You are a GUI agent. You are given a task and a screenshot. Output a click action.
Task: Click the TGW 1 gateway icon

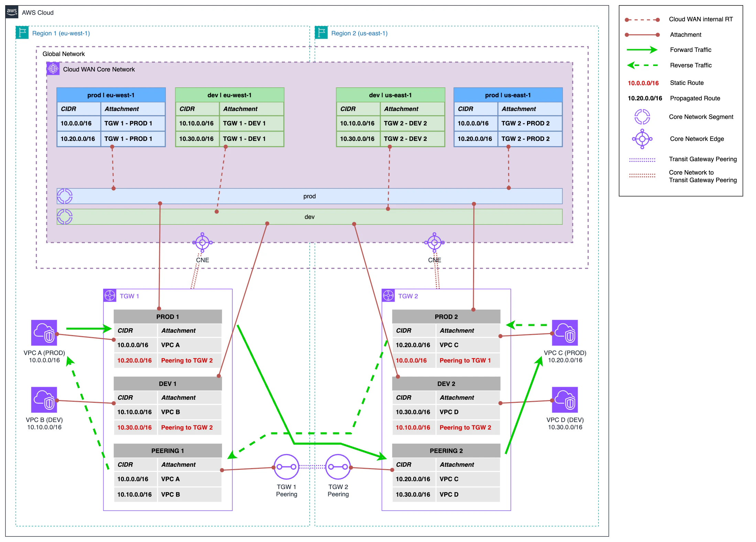coord(110,296)
